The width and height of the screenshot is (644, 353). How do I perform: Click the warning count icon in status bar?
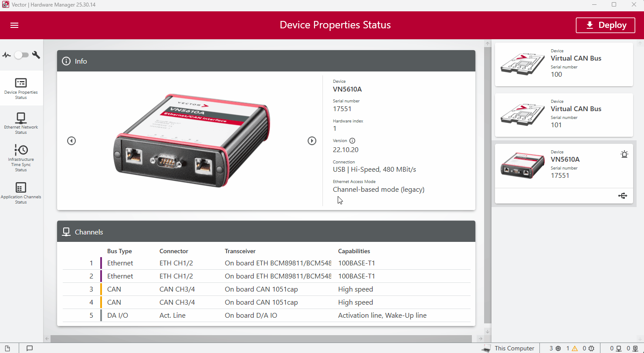click(x=575, y=348)
